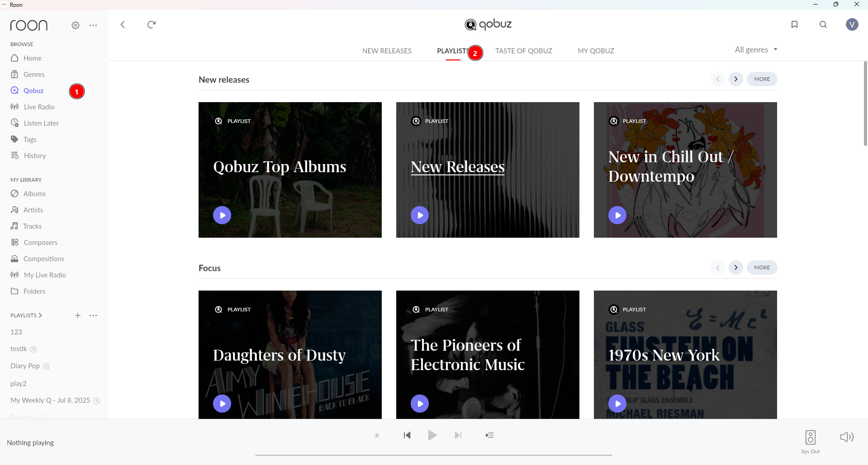The height and width of the screenshot is (465, 868).
Task: Open volume control speaker icon
Action: pyautogui.click(x=847, y=437)
